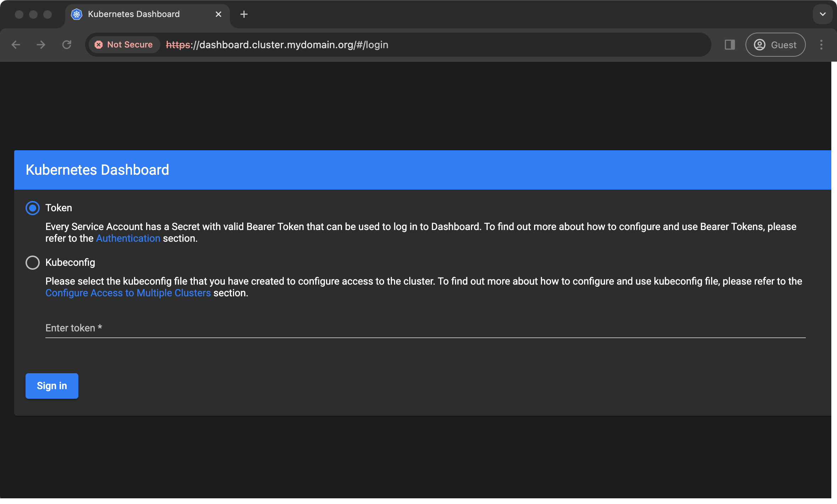Click the browser back arrow
Screen dimensions: 837x504
pos(16,45)
